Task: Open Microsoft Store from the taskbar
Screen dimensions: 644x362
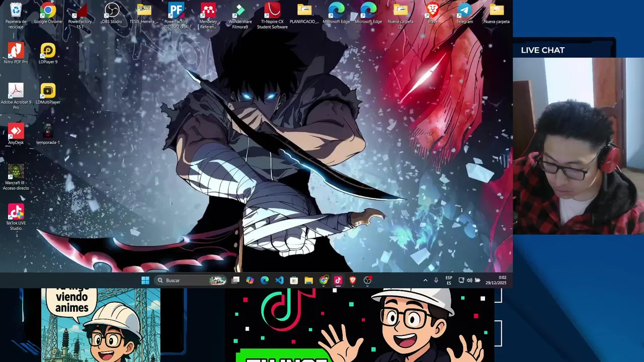Action: (x=294, y=281)
